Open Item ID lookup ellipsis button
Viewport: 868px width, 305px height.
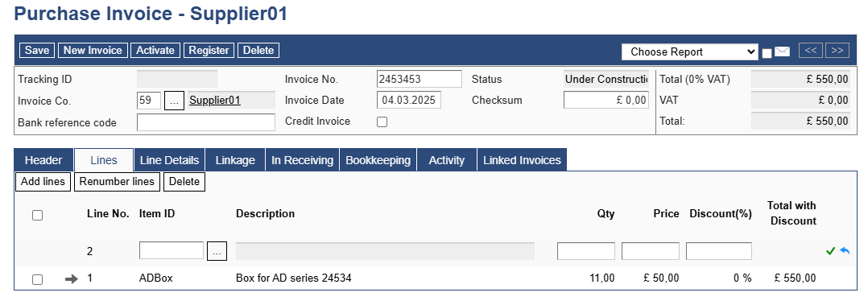(217, 251)
